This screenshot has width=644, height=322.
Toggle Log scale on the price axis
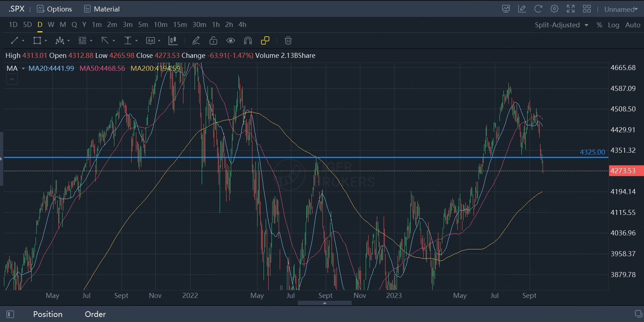(613, 25)
